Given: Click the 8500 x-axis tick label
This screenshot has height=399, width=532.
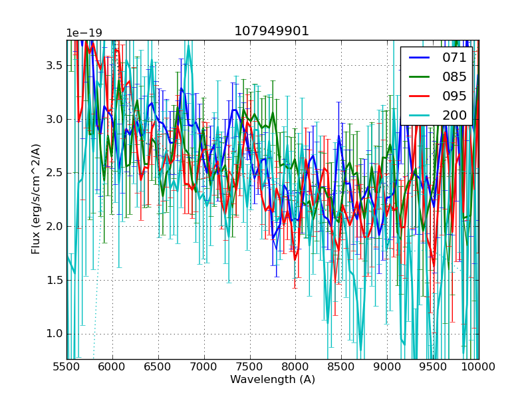Looking at the screenshot, I should click(x=341, y=366).
